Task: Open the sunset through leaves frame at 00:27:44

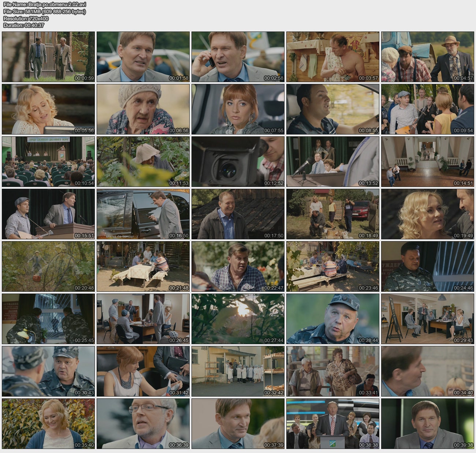Action: (238, 319)
